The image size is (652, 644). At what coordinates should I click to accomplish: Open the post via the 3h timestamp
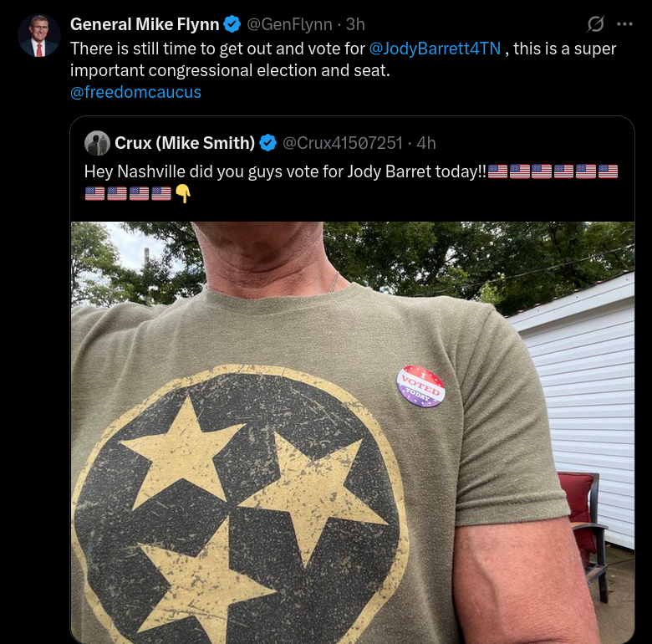(x=354, y=24)
